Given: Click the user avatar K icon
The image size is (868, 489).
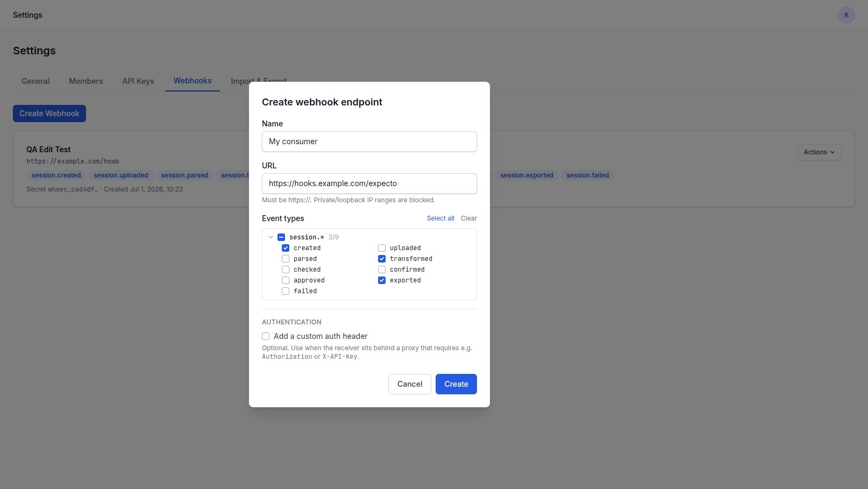Looking at the screenshot, I should tap(846, 15).
